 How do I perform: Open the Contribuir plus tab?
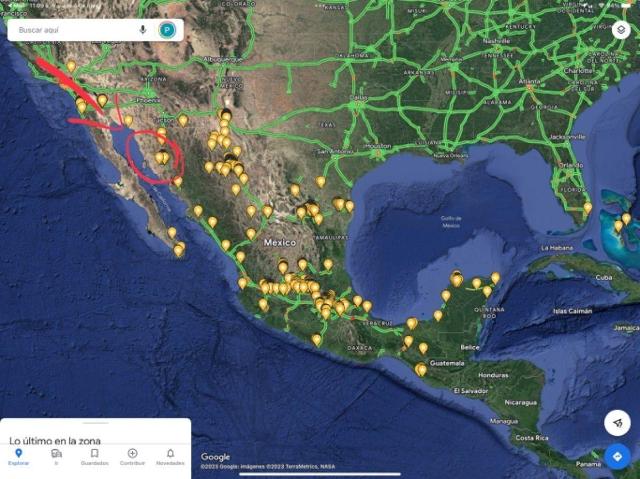(x=132, y=457)
